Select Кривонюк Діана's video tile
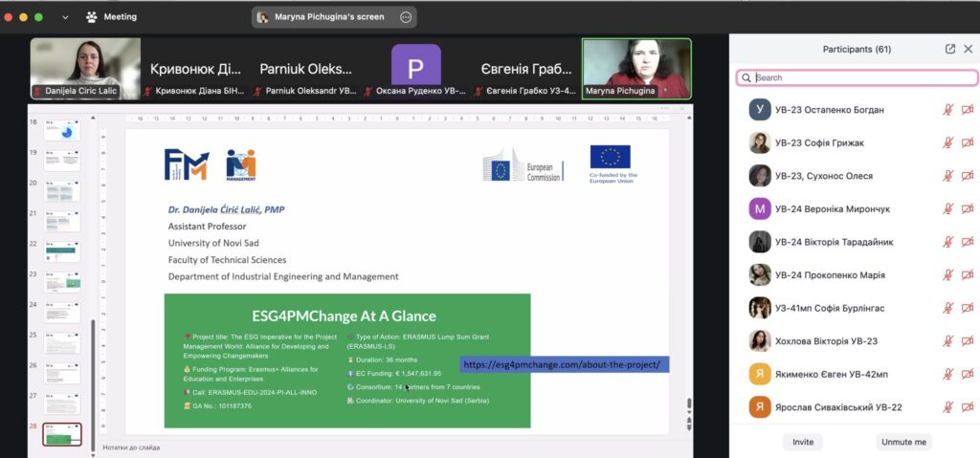Screen dimensions: 980x458 click(195, 68)
